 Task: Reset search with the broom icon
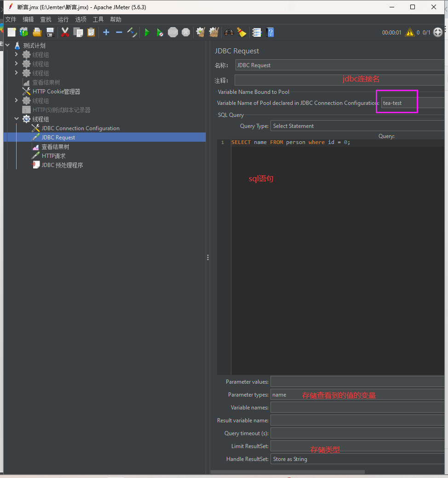click(241, 32)
